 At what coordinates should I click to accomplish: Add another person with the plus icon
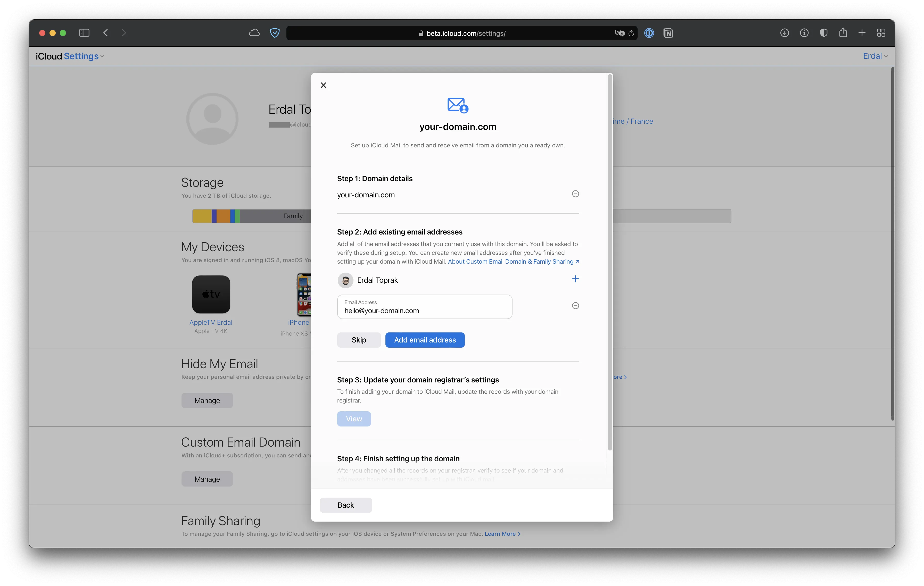[x=575, y=279]
